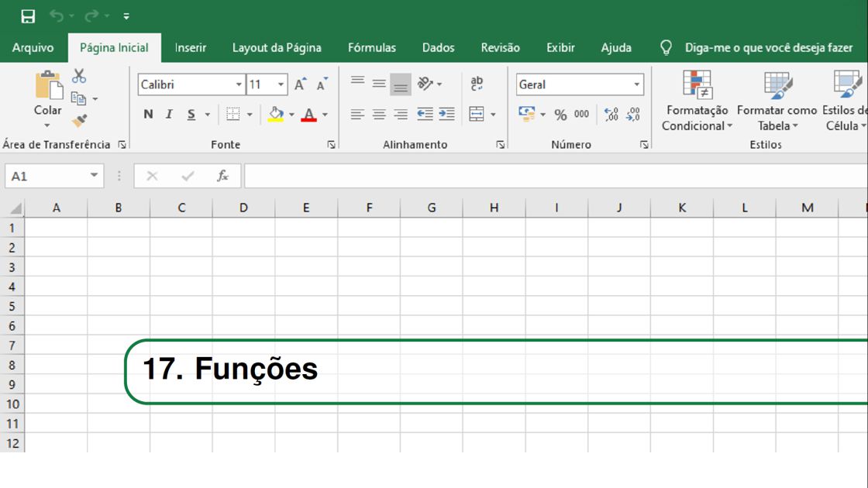Click increase indent icon
Viewport: 868px width, 488px height.
coord(446,114)
